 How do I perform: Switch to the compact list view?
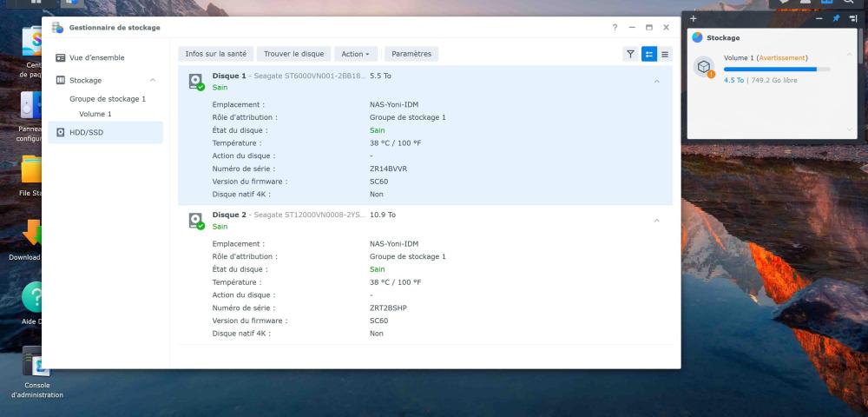pos(665,54)
